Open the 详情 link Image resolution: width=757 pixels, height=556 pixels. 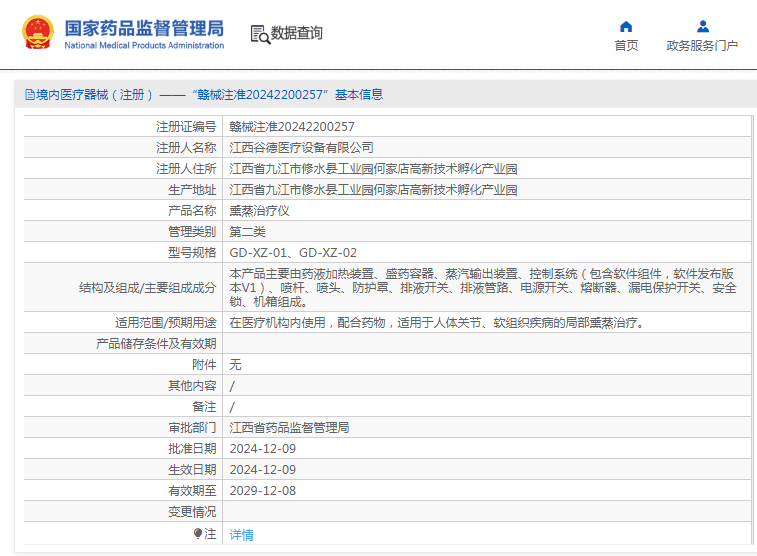click(241, 534)
